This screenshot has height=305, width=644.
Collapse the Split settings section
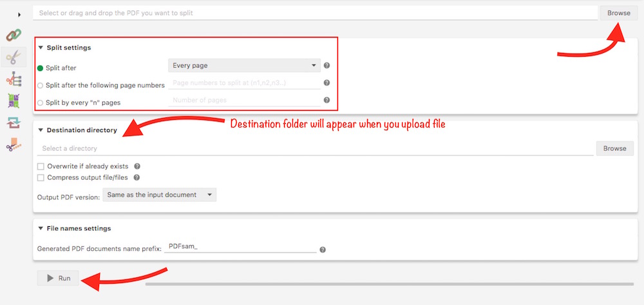[x=41, y=48]
